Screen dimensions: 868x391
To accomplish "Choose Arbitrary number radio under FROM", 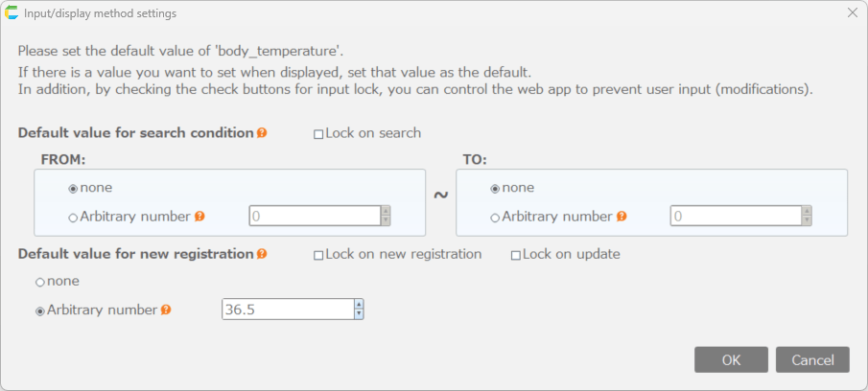I will click(73, 218).
